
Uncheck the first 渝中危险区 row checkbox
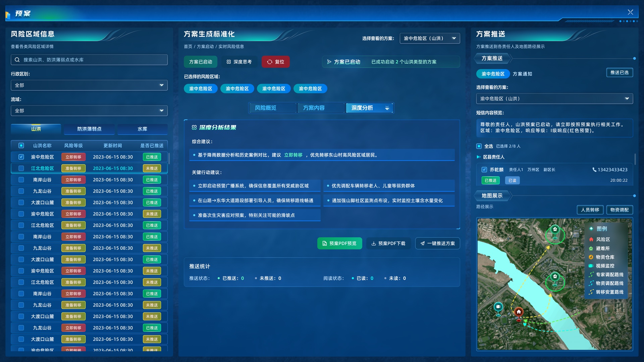coord(21,157)
